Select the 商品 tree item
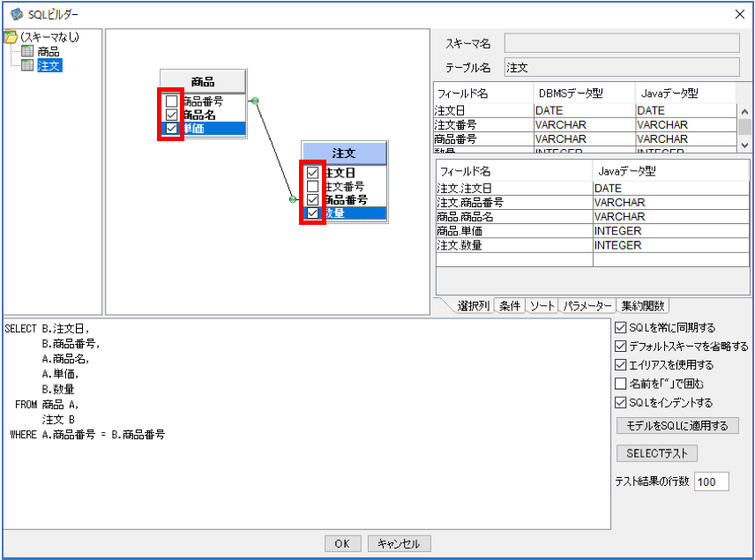The width and height of the screenshot is (755, 560). point(49,51)
